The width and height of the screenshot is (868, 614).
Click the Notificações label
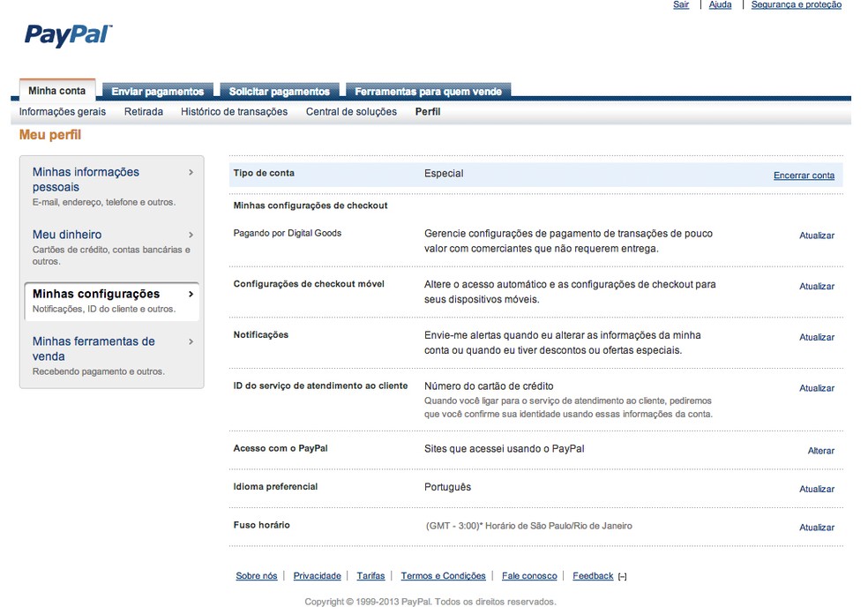point(261,335)
